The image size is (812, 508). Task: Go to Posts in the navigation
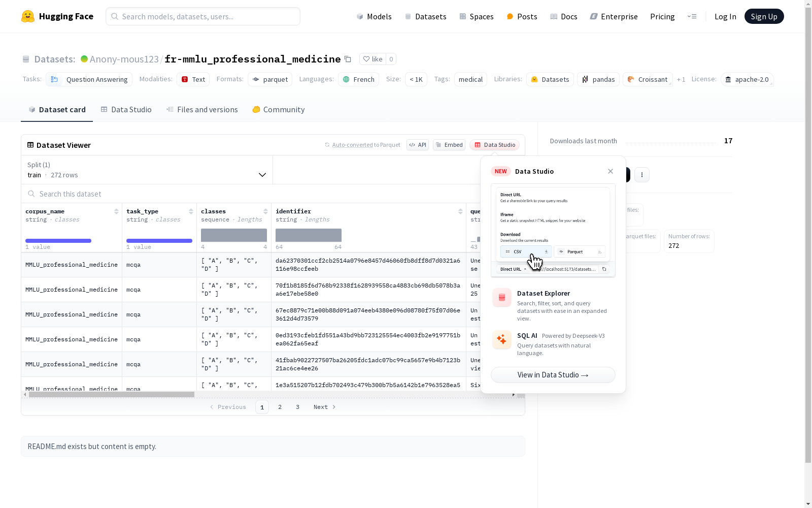coord(522,16)
